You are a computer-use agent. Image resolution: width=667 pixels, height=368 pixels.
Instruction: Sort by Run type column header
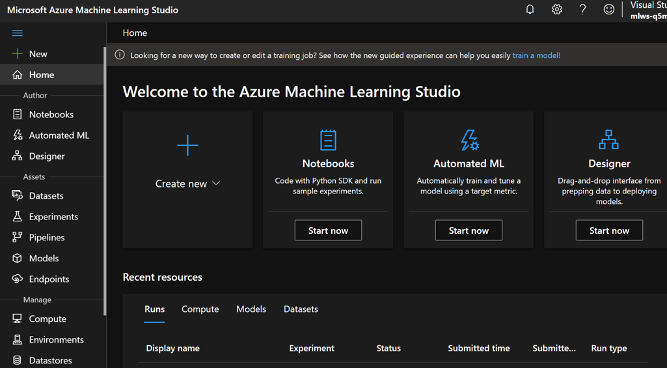(609, 348)
